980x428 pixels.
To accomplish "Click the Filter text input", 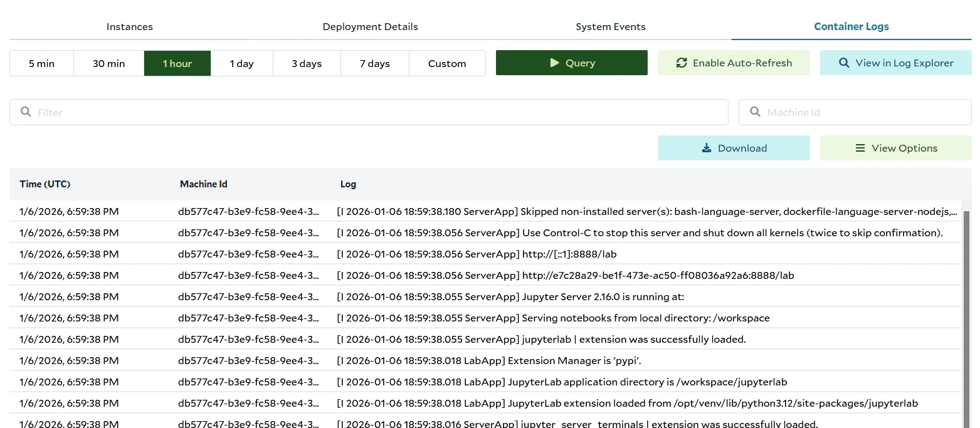I will [x=376, y=112].
